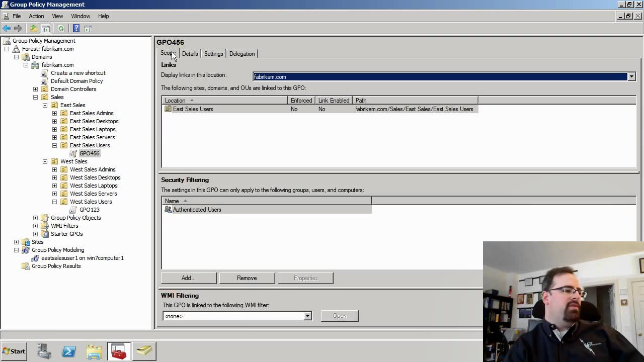Collapse the West Sales OU node
644x362 pixels.
45,161
